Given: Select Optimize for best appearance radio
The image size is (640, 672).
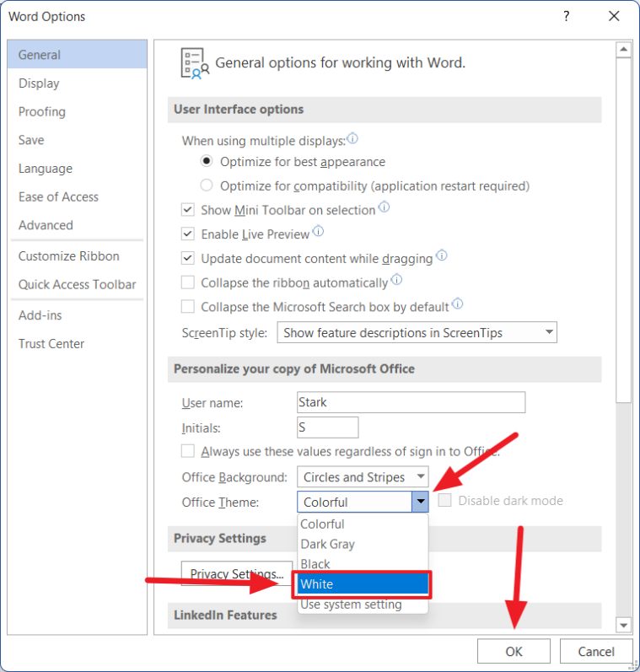Looking at the screenshot, I should pyautogui.click(x=207, y=161).
